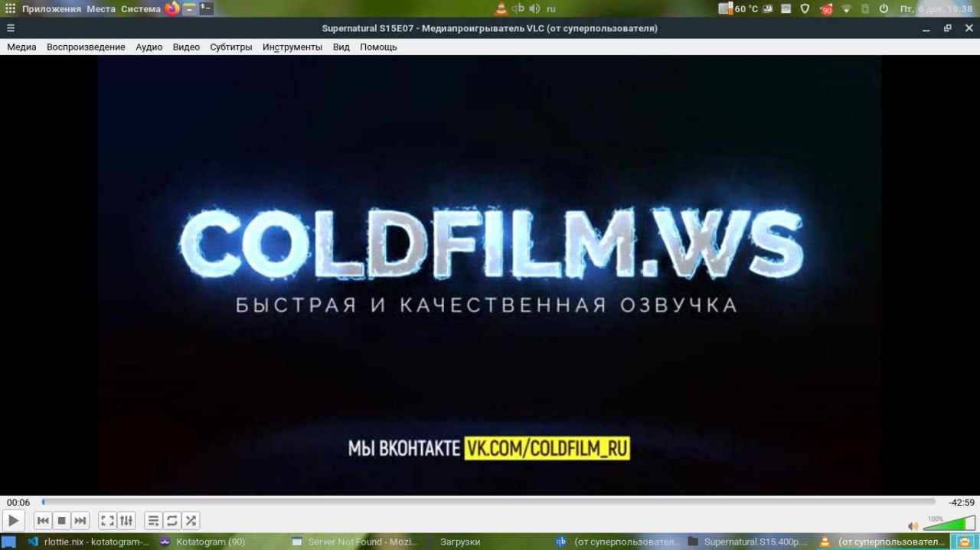The height and width of the screenshot is (550, 980).
Task: Toggle fullscreen video mode
Action: (108, 521)
